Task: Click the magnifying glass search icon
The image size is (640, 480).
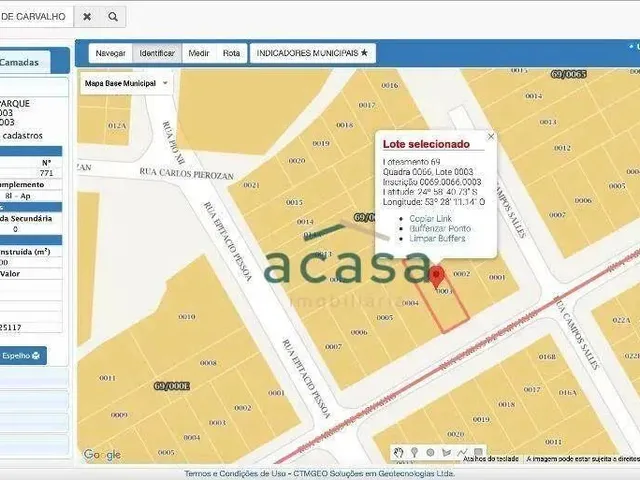Action: (x=113, y=17)
